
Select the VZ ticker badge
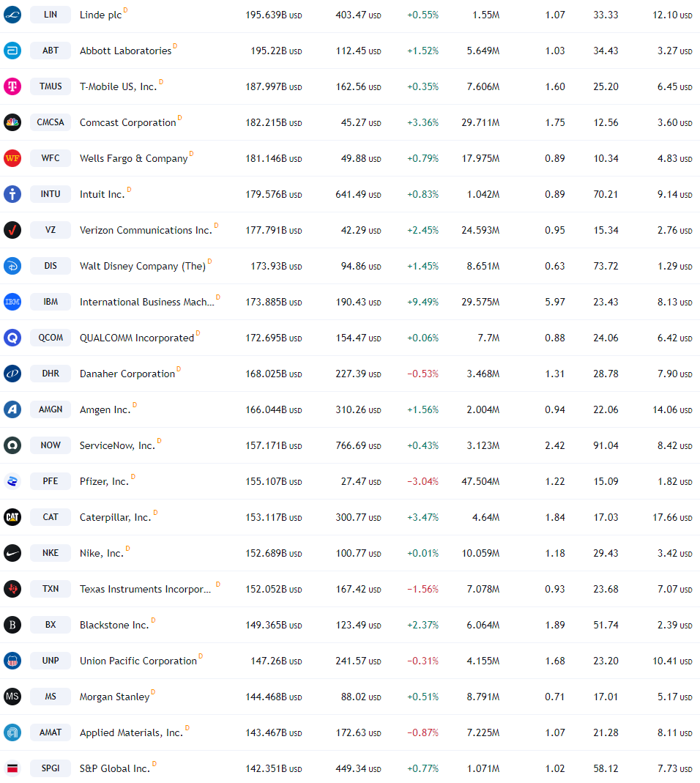51,230
